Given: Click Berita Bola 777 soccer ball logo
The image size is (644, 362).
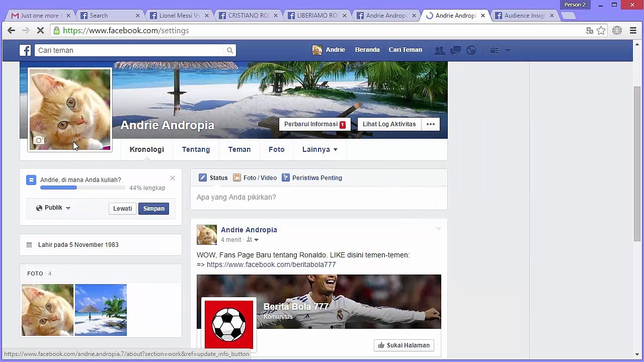Looking at the screenshot, I should coord(229,324).
